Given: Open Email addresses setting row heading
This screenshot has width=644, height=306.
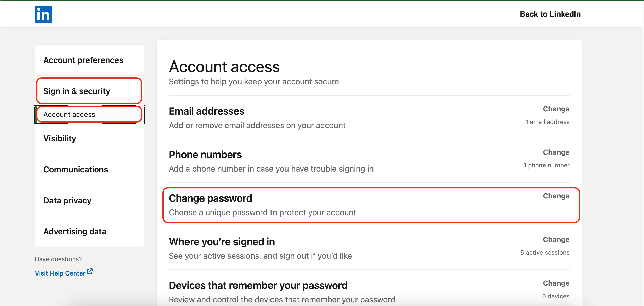Looking at the screenshot, I should pyautogui.click(x=207, y=111).
